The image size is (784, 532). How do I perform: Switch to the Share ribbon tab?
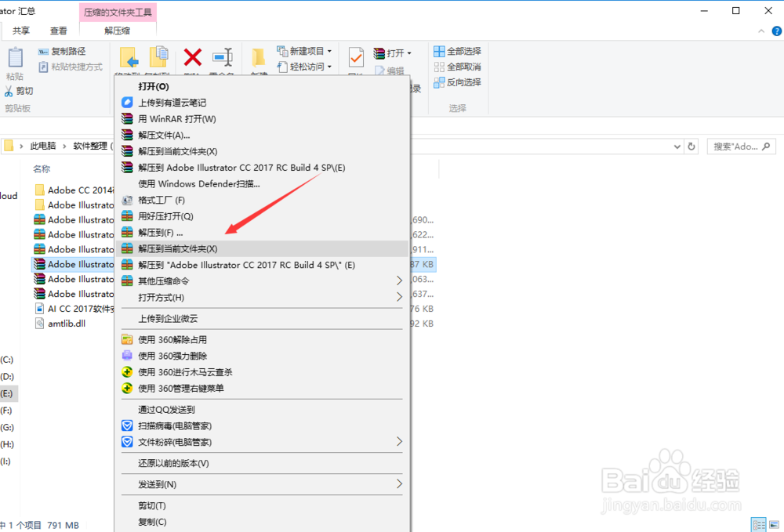point(21,31)
